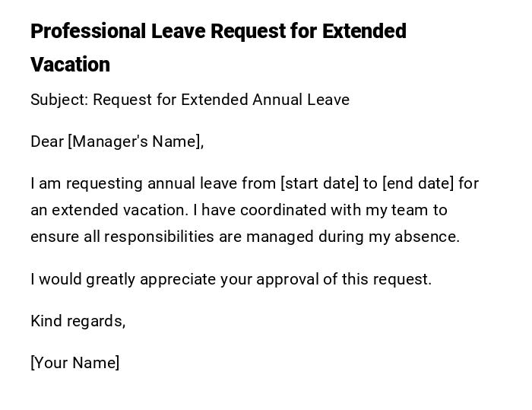
Task: Select the [Manager's Name] placeholder
Action: 136,141
